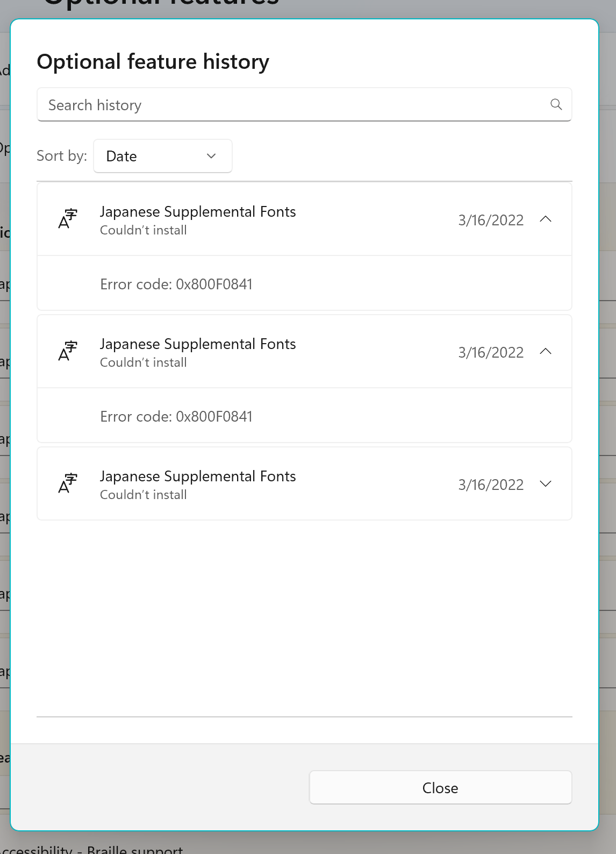Collapse the first Japanese Supplemental Fonts entry
The height and width of the screenshot is (854, 616).
[x=546, y=219]
